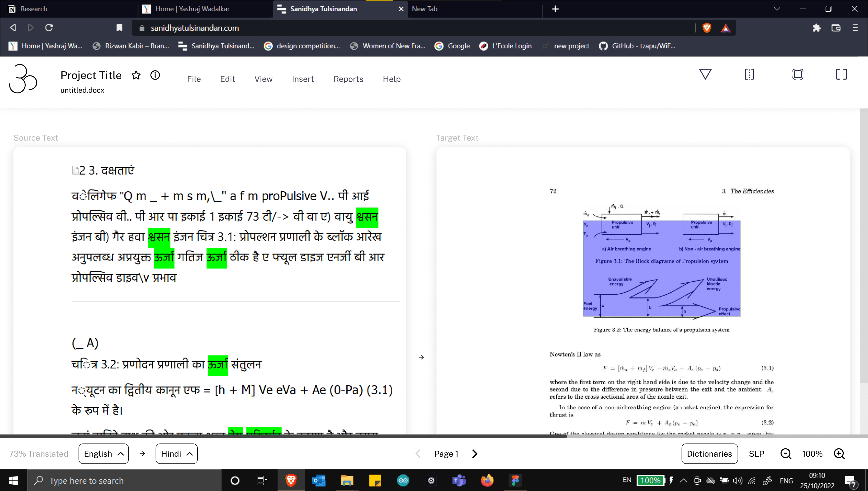The width and height of the screenshot is (868, 491).
Task: Zoom out with the minus magnifier
Action: 786,453
